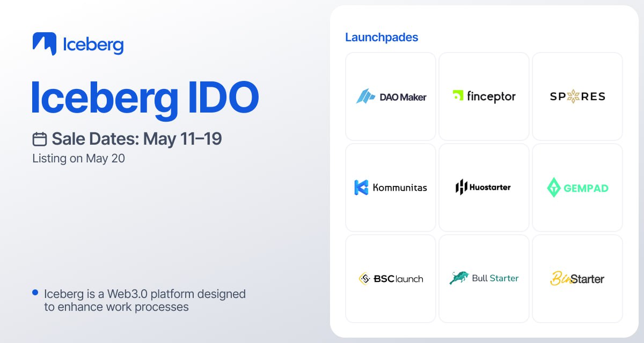This screenshot has width=644, height=343.
Task: Click the "Listing on May 20" text
Action: [x=78, y=159]
